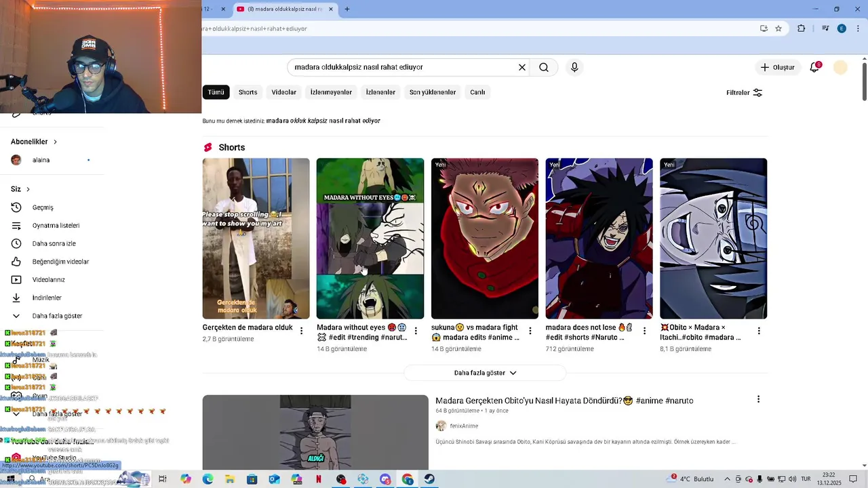Image resolution: width=868 pixels, height=488 pixels.
Task: Open the YouTube account avatar menu
Action: click(x=840, y=67)
